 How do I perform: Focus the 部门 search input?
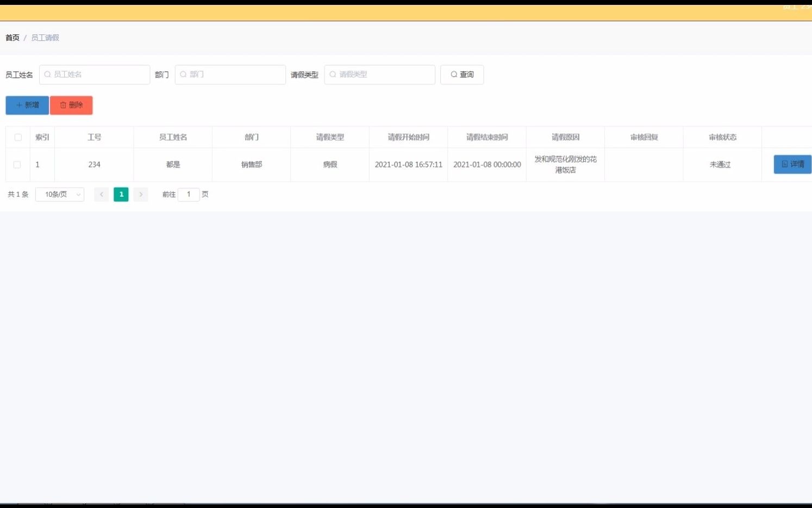coord(230,75)
